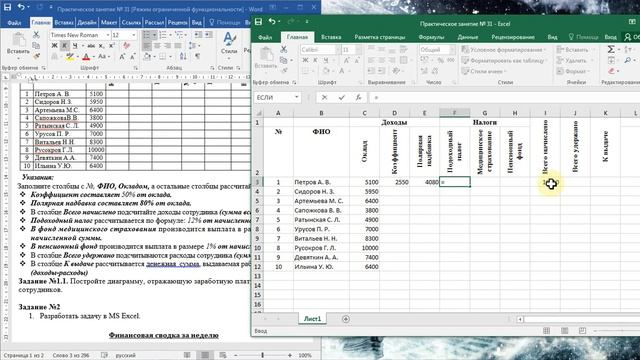Add new sheet with plus button
The height and width of the screenshot is (360, 640).
pyautogui.click(x=346, y=319)
